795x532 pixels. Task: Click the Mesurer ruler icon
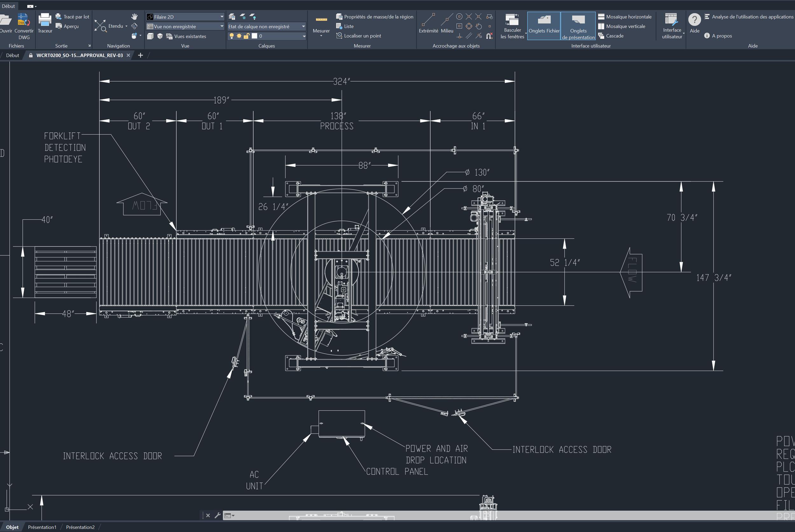(x=321, y=20)
